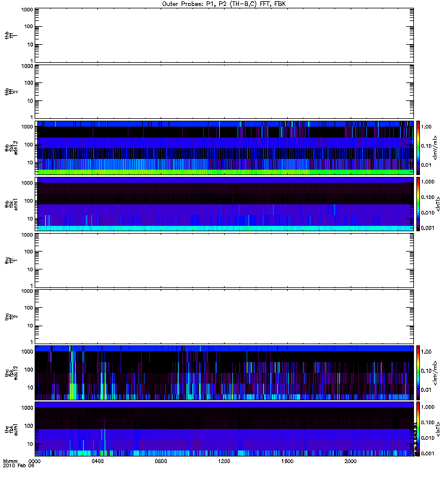Click the '<|mV/m|>' label of thc edc12 color bar
The height and width of the screenshot is (478, 448).
pyautogui.click(x=435, y=373)
